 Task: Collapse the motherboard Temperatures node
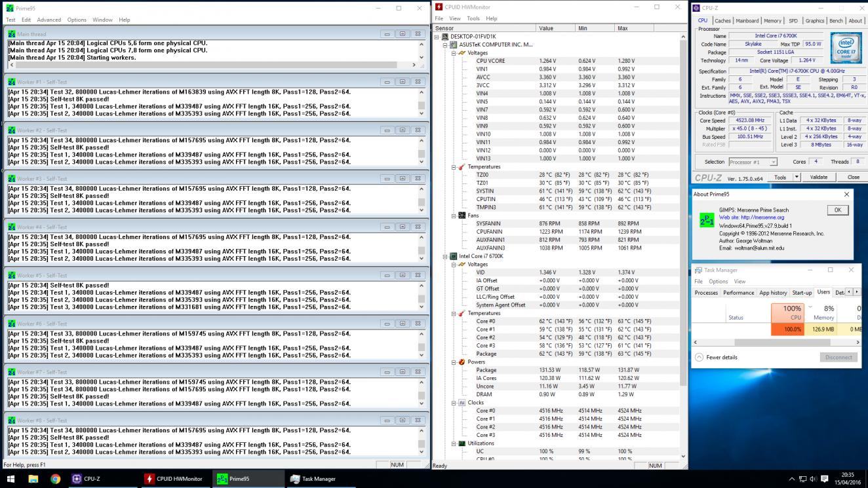point(453,167)
